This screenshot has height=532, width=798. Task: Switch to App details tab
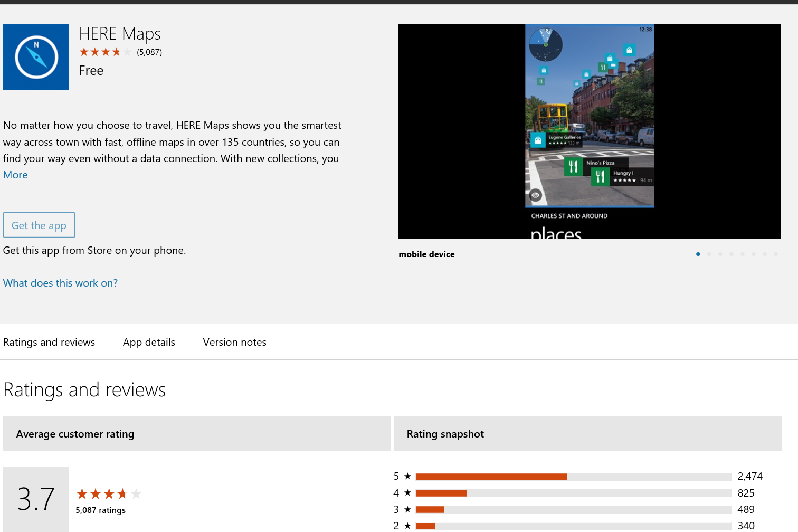pos(149,342)
